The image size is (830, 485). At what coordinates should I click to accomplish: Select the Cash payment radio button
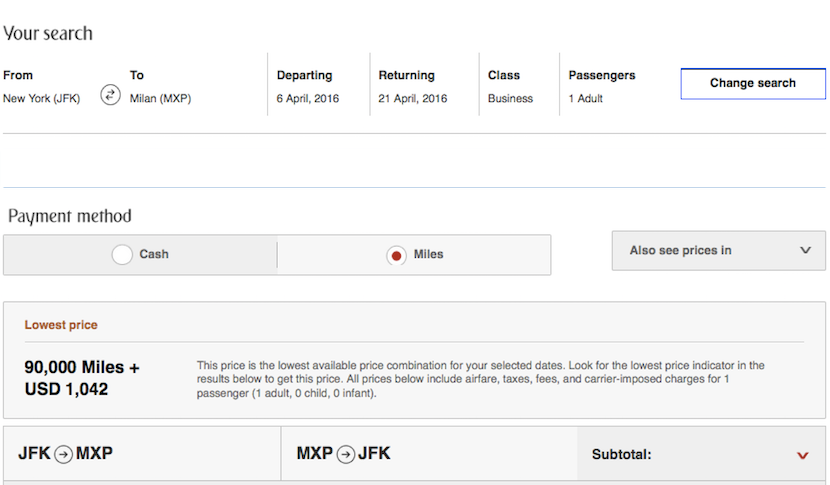[x=122, y=255]
